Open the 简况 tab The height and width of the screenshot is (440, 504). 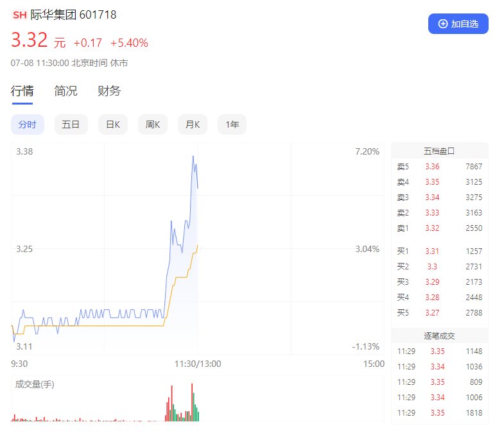coord(65,91)
